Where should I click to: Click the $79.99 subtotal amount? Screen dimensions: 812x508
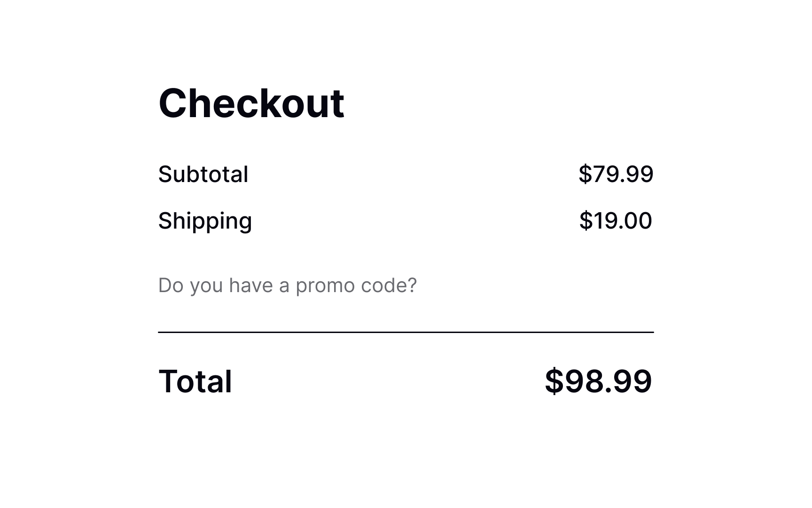point(617,174)
